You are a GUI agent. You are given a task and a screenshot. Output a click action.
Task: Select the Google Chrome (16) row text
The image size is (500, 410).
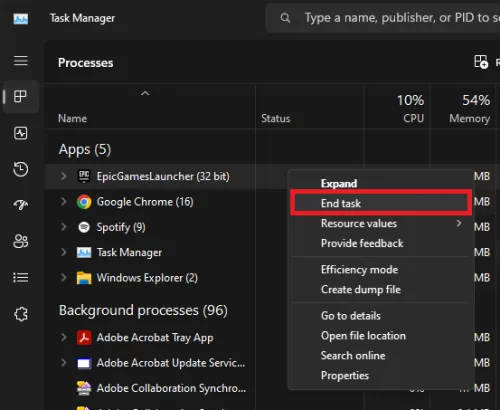coord(145,202)
